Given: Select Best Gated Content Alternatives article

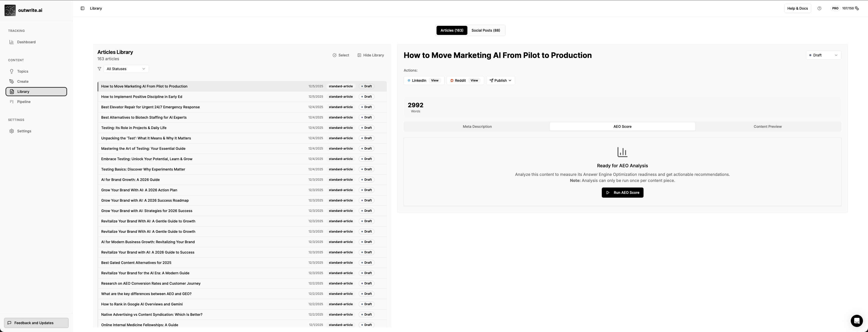Looking at the screenshot, I should tap(136, 263).
